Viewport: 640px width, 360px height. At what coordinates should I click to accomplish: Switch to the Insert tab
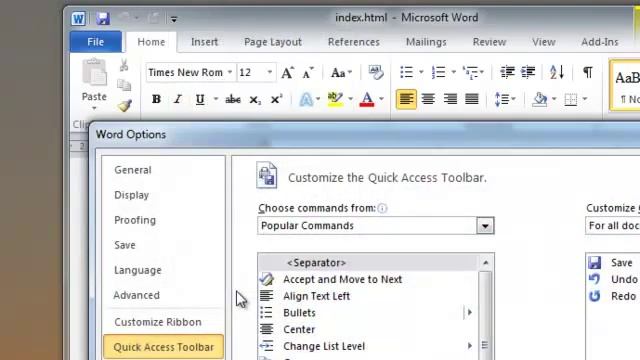(x=204, y=42)
